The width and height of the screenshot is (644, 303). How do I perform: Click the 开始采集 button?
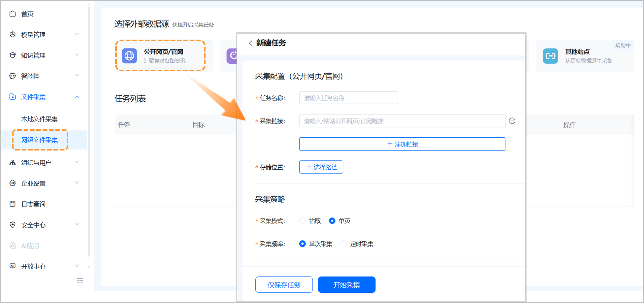[346, 285]
